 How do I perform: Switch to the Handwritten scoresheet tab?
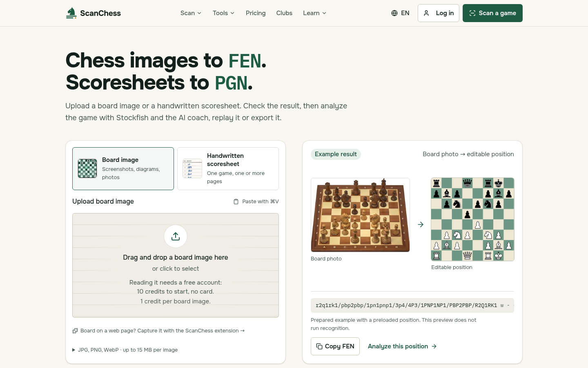(x=228, y=168)
